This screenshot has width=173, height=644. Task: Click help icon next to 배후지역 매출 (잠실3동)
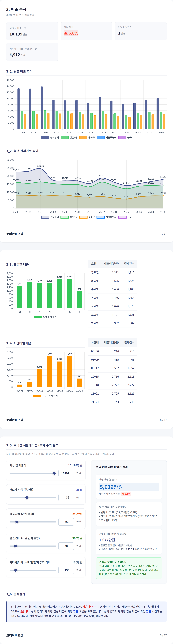[x=36, y=49]
